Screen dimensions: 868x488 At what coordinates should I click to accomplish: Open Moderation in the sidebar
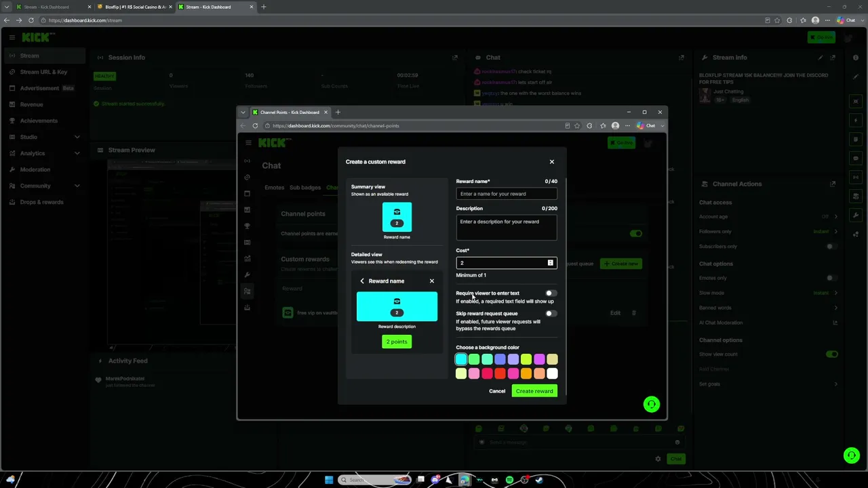click(x=44, y=169)
